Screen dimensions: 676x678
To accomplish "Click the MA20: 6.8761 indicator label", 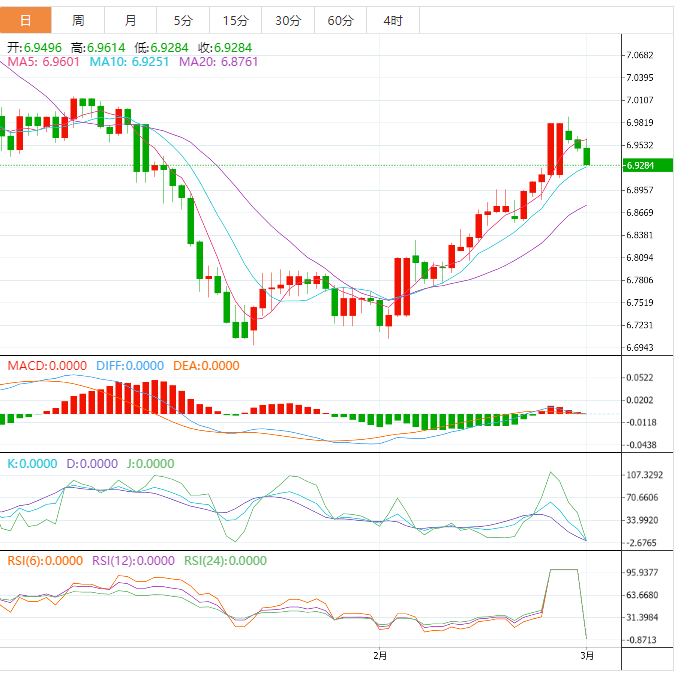I will pyautogui.click(x=218, y=62).
